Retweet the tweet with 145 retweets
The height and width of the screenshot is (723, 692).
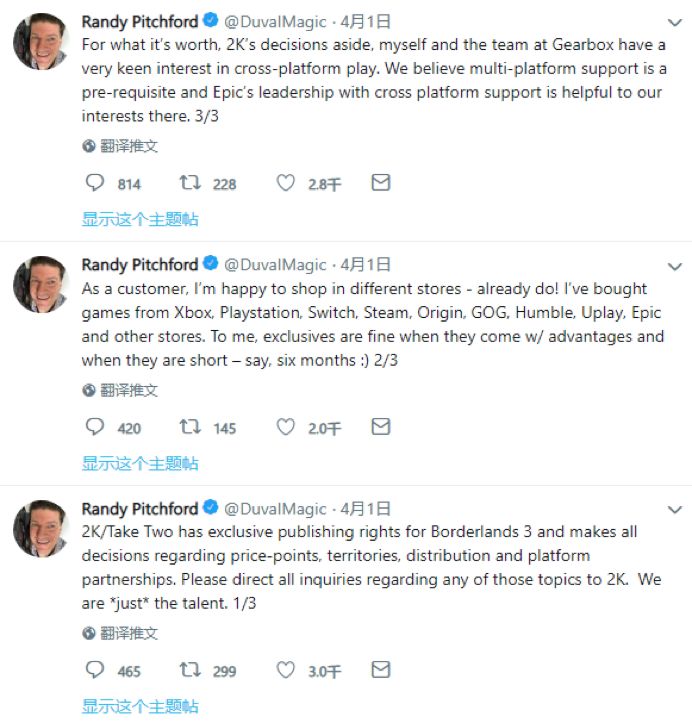[x=190, y=427]
